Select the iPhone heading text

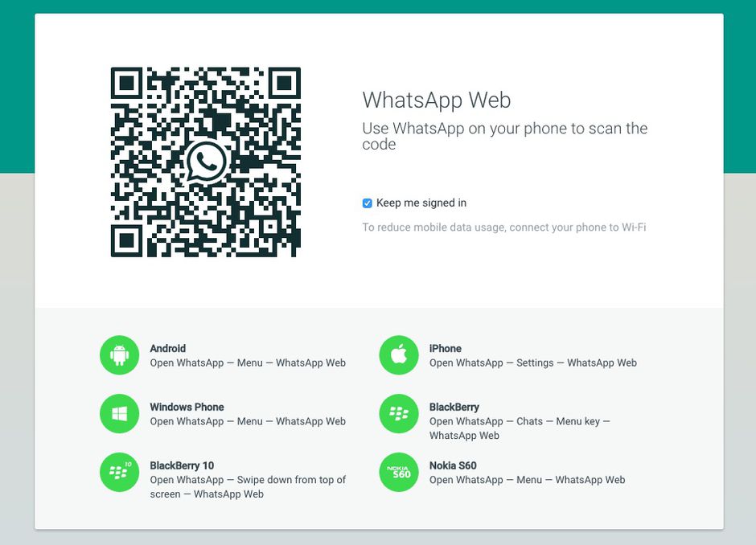[445, 349]
